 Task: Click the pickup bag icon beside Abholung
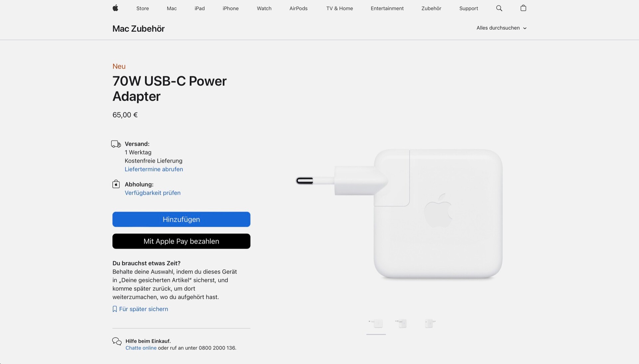point(116,184)
